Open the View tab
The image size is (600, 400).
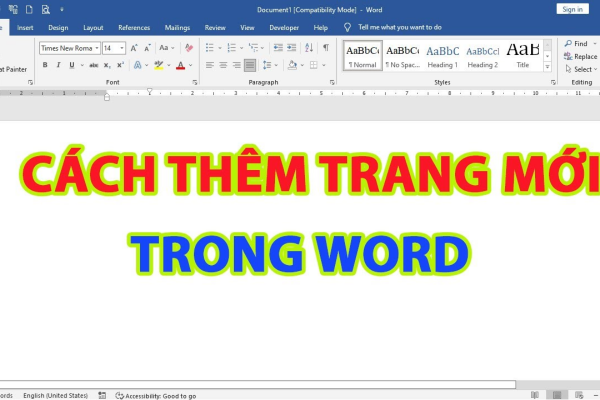[247, 28]
